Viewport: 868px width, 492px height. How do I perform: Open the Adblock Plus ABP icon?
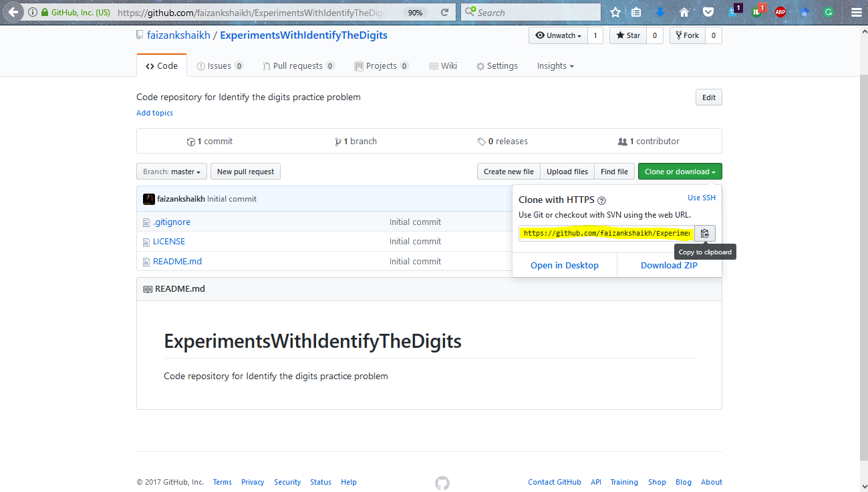780,12
